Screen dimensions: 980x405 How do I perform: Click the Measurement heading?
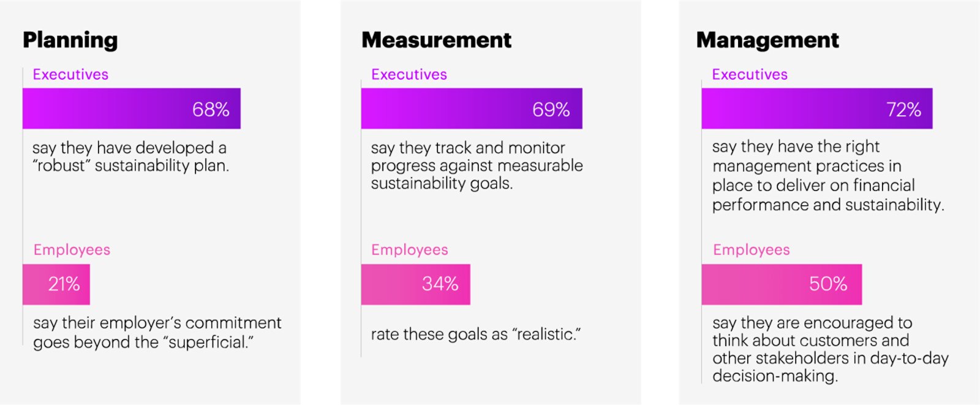click(436, 40)
